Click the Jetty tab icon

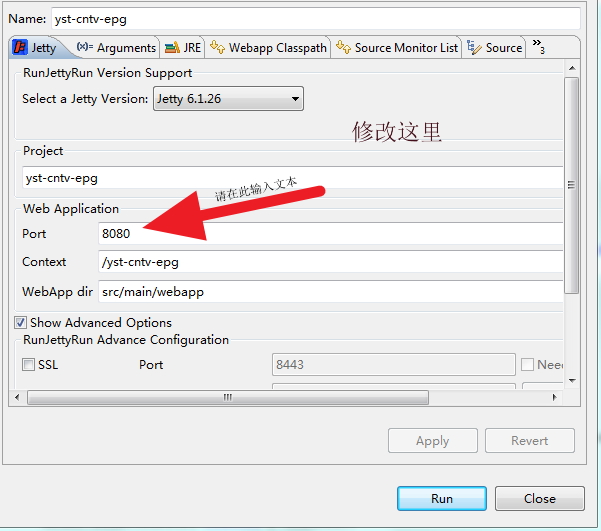20,48
